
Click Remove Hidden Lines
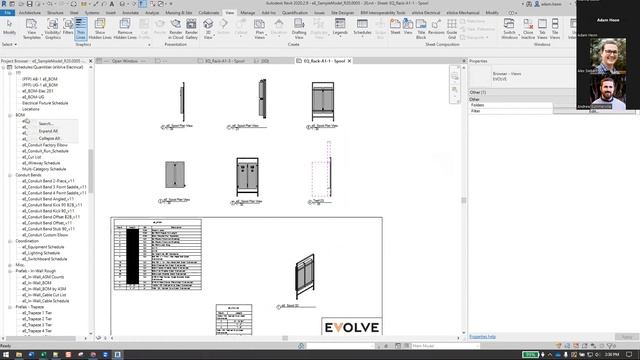pos(125,29)
